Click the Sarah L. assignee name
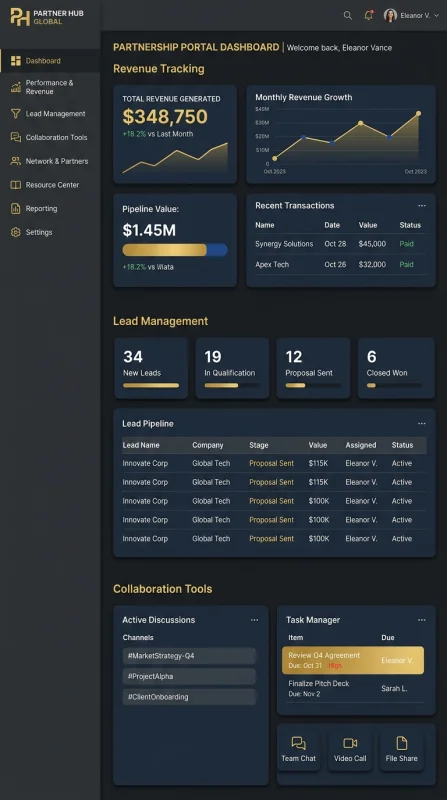The width and height of the screenshot is (447, 800). [x=394, y=688]
